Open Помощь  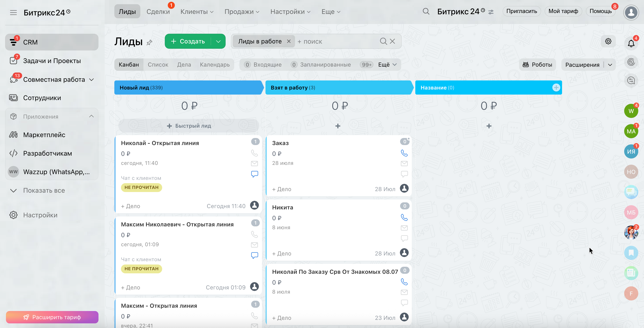coord(601,11)
